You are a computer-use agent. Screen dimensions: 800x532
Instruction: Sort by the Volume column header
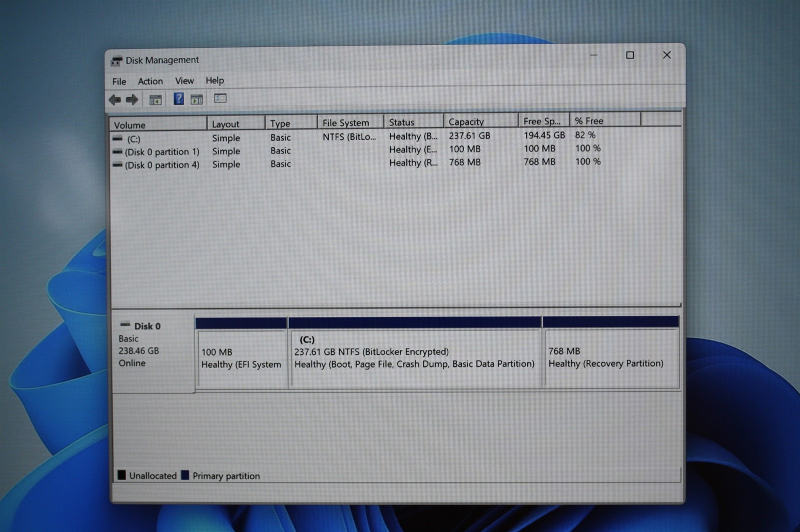(x=158, y=124)
